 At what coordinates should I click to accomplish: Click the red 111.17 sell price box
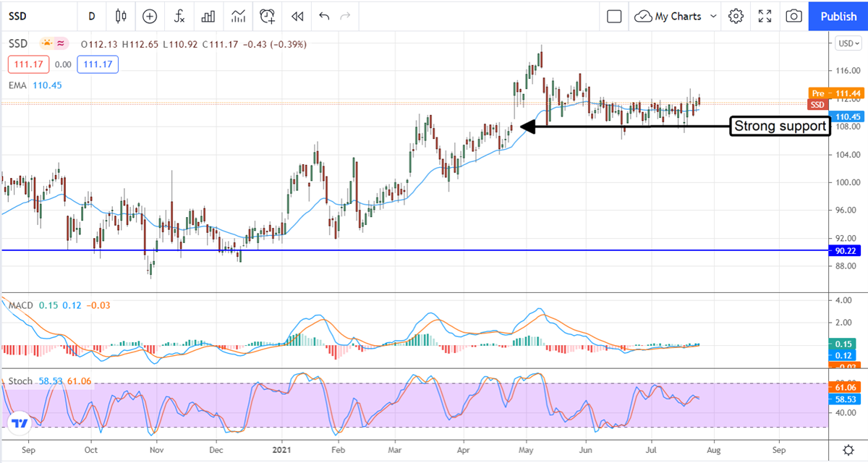point(29,64)
